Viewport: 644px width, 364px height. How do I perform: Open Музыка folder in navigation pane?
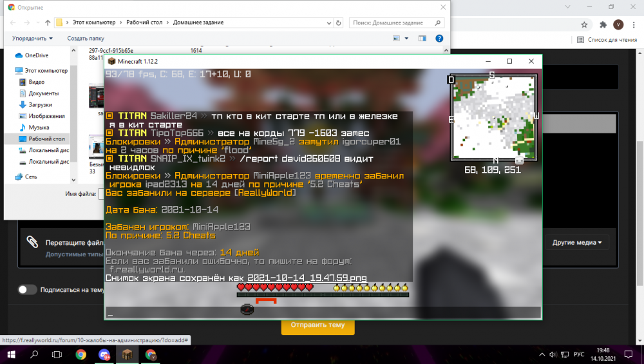coord(39,128)
